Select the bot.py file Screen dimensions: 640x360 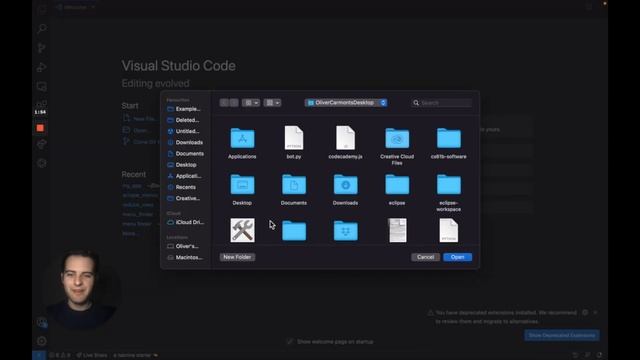pos(294,142)
